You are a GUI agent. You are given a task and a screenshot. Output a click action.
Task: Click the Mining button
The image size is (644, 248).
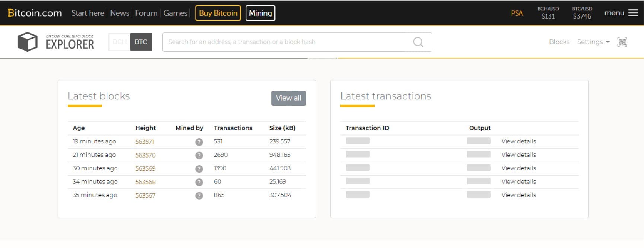tap(261, 13)
